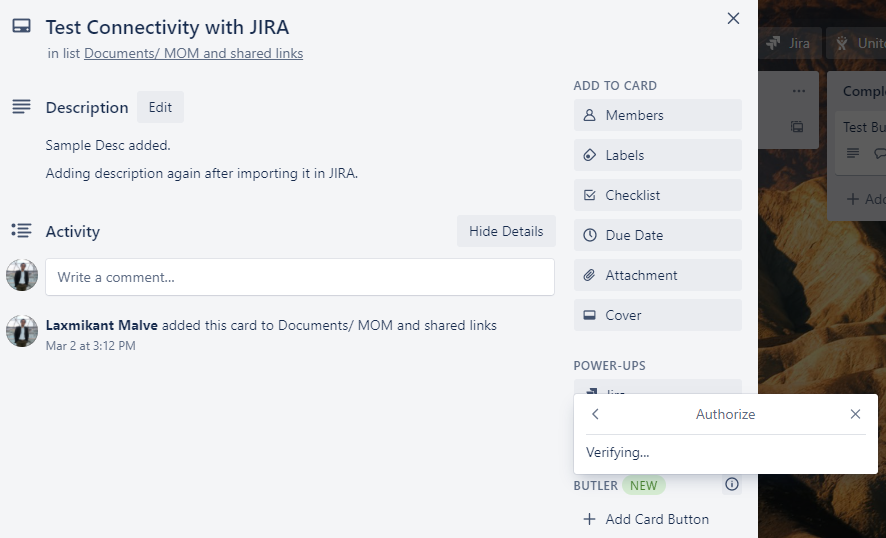Click description text Sample Desc added.

click(108, 145)
